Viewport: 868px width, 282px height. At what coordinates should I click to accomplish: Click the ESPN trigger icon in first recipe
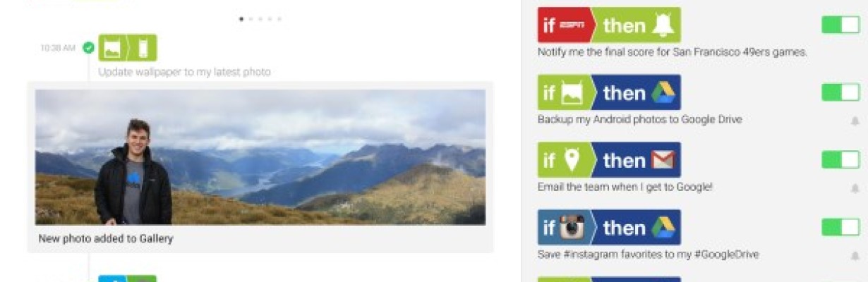click(572, 25)
